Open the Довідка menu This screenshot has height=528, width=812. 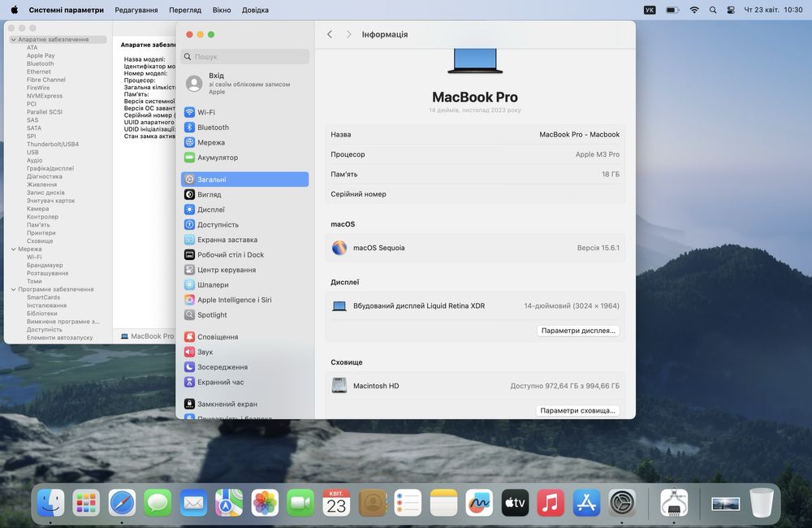coord(255,10)
